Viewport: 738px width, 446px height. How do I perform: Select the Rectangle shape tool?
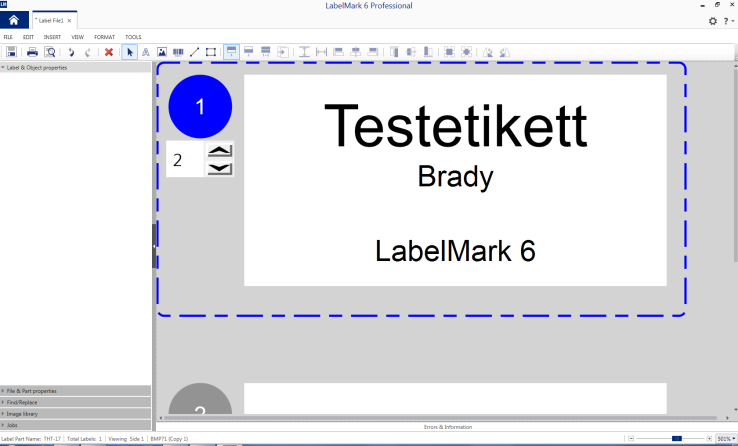coord(211,52)
